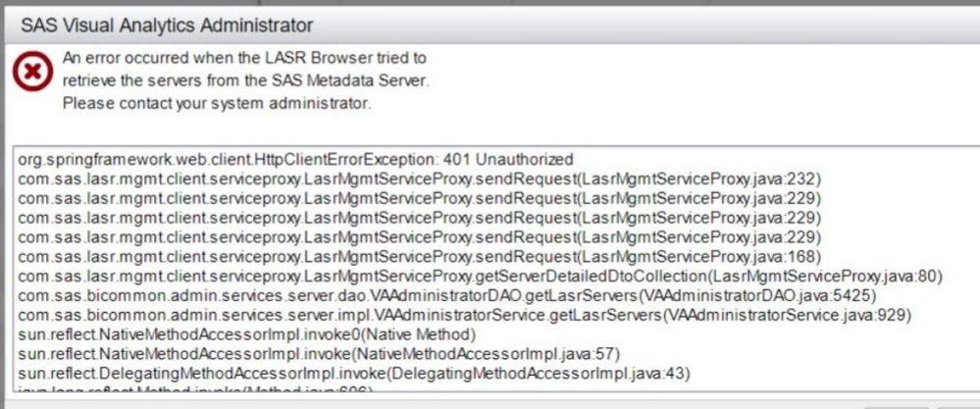Select the first sendRequest java:229 line
The height and width of the screenshot is (409, 980).
[419, 198]
